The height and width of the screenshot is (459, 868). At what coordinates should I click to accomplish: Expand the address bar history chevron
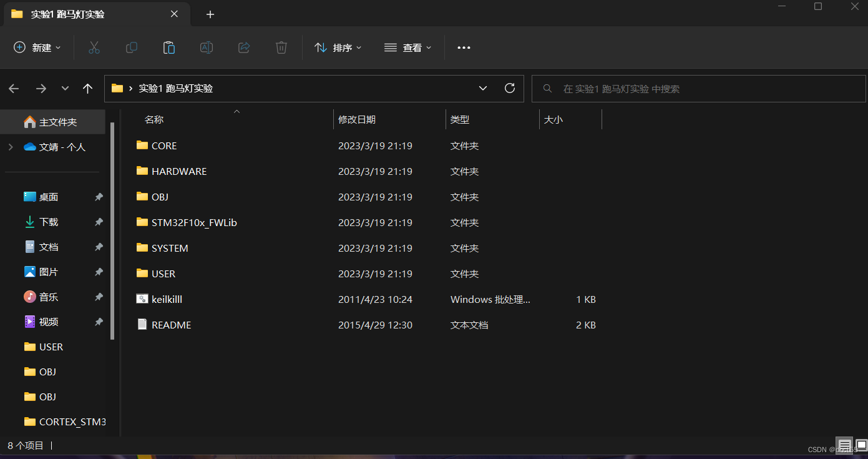pos(482,88)
